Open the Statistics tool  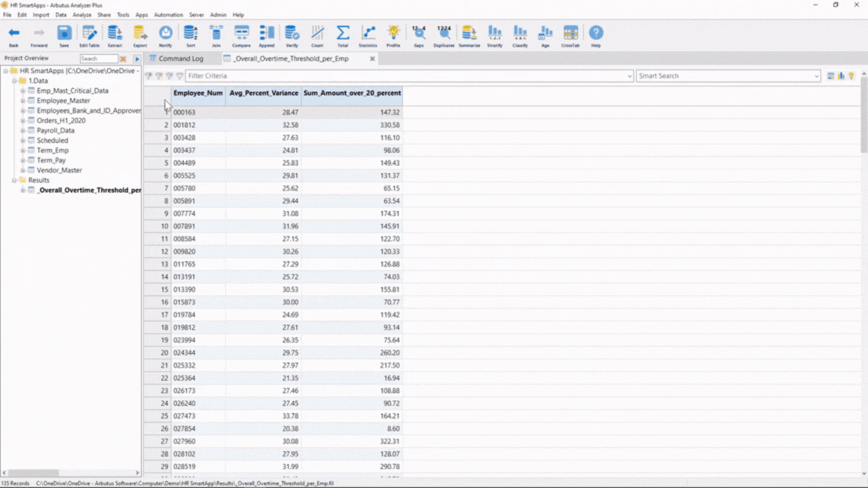point(368,34)
